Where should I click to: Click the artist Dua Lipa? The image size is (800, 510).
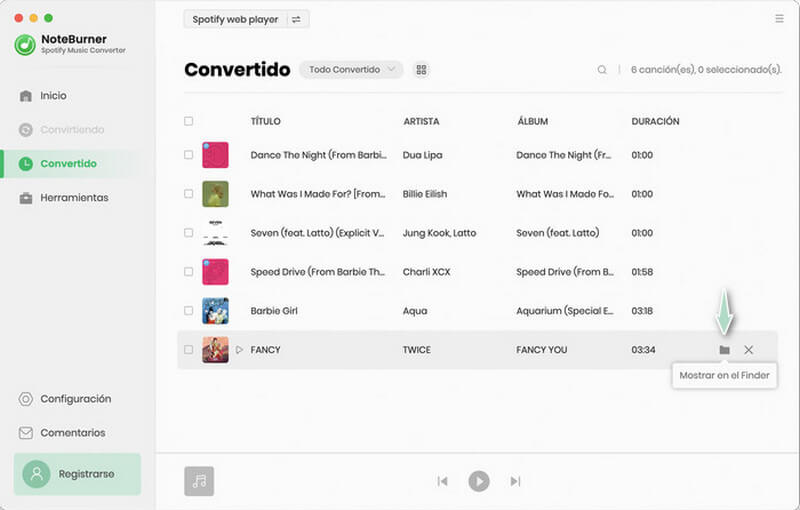422,155
